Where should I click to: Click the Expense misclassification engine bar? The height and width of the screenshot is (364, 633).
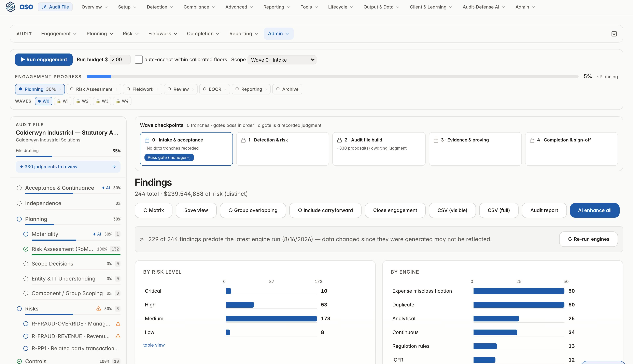click(x=519, y=291)
